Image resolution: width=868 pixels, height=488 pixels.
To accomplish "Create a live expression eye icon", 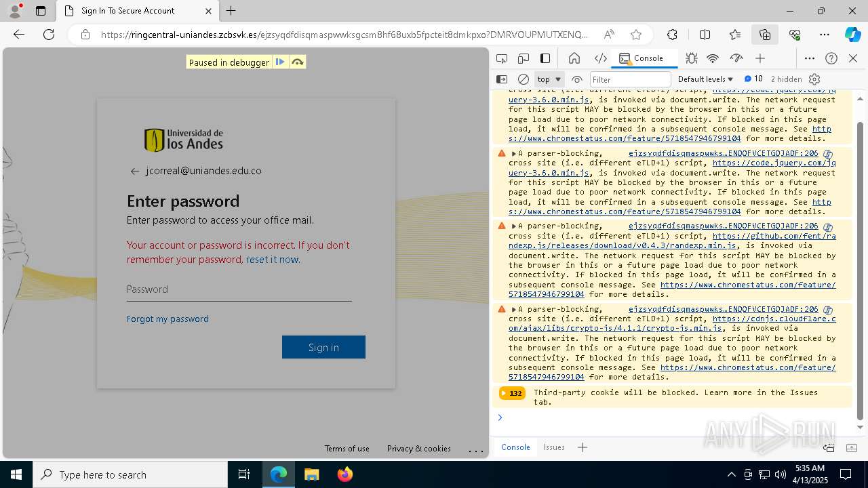I will click(577, 79).
